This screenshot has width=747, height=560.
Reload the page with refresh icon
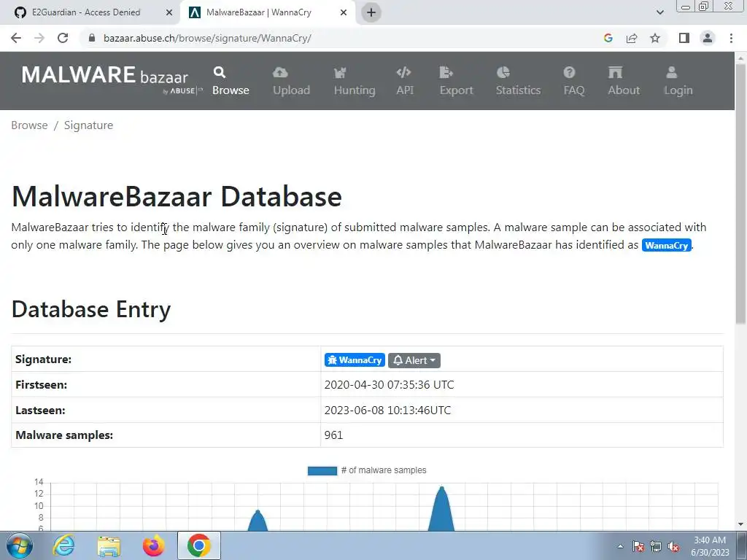pos(63,38)
